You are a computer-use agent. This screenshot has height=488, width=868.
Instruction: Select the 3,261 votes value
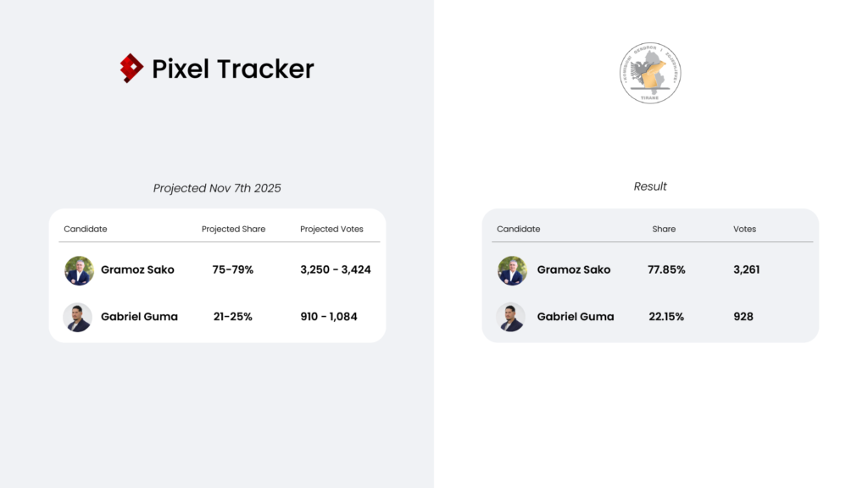tap(746, 270)
